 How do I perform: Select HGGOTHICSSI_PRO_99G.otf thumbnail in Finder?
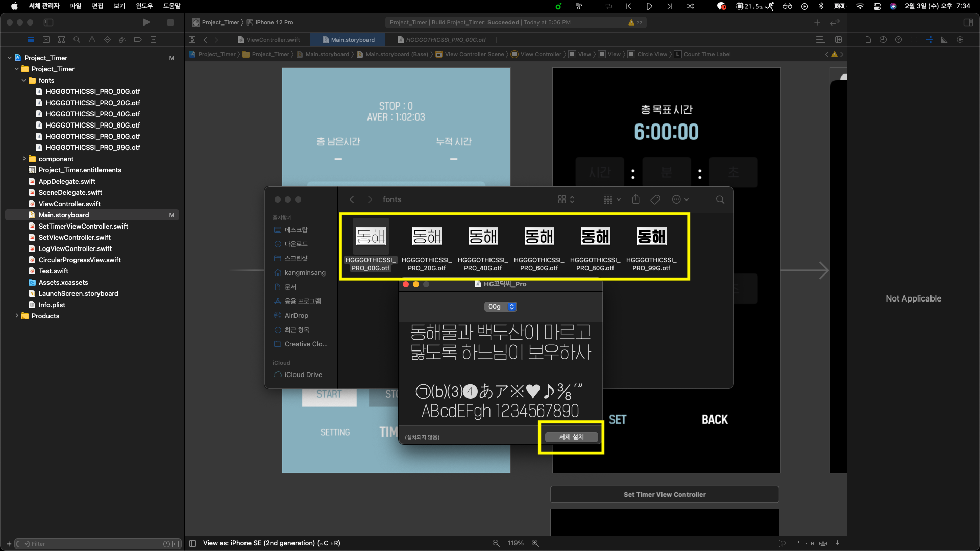click(x=651, y=236)
